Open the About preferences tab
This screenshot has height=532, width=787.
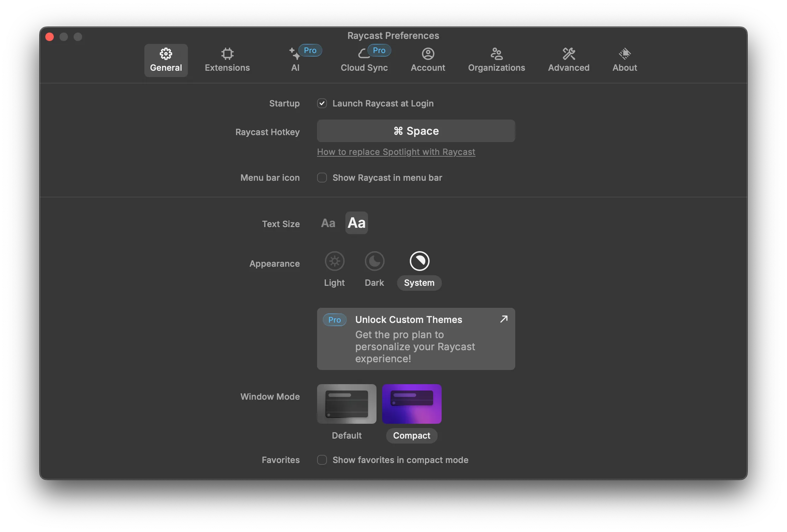[624, 58]
